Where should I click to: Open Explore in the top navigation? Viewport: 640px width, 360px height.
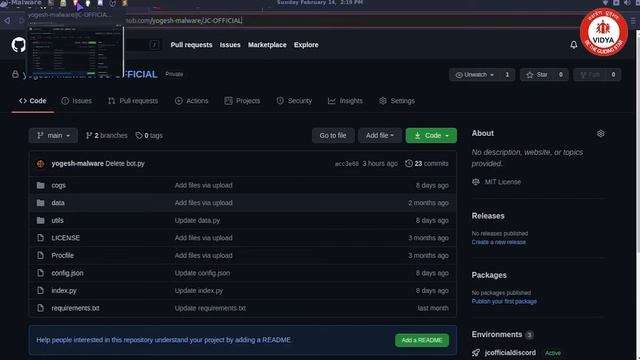pyautogui.click(x=306, y=45)
